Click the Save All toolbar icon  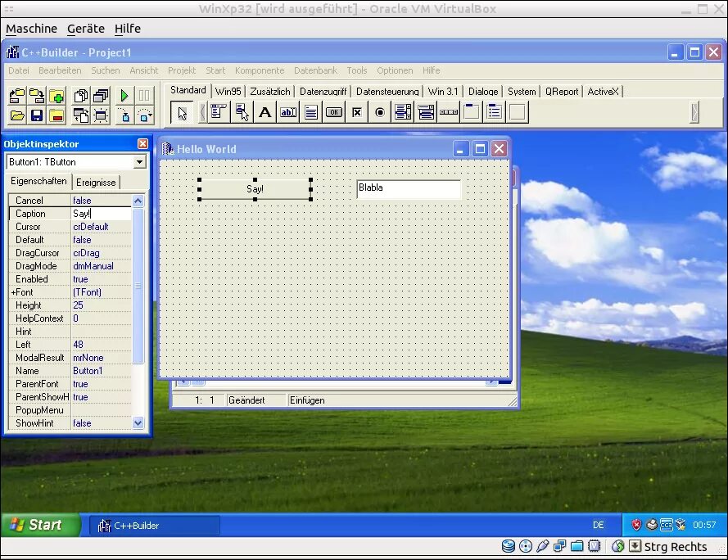click(x=37, y=96)
